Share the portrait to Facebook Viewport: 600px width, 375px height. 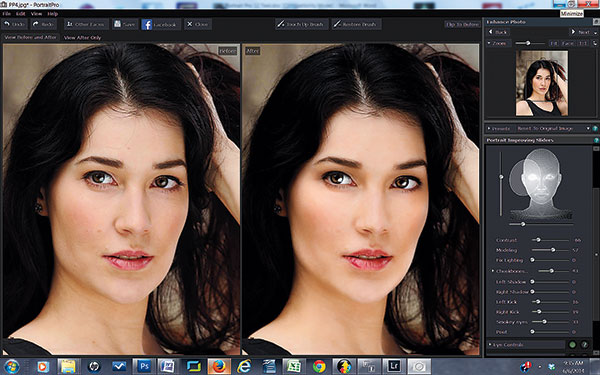pyautogui.click(x=161, y=24)
